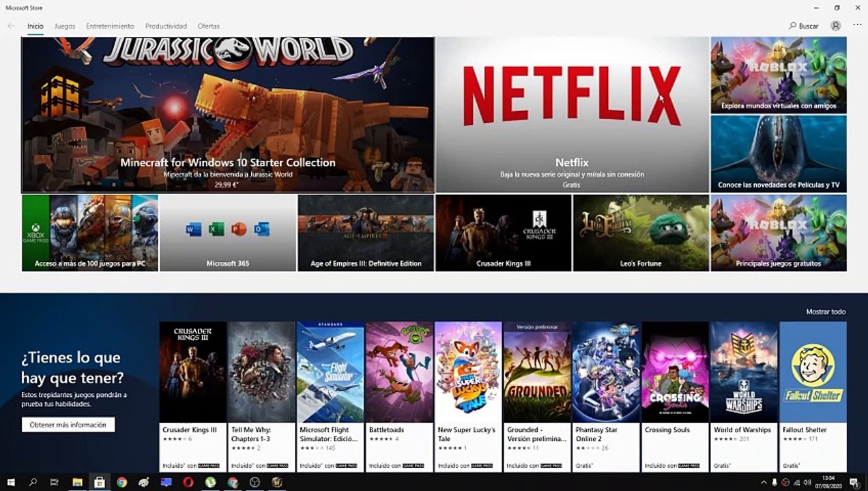Viewport: 868px width, 491px height.
Task: Open the featured Crusader Kings III tile
Action: pos(504,233)
